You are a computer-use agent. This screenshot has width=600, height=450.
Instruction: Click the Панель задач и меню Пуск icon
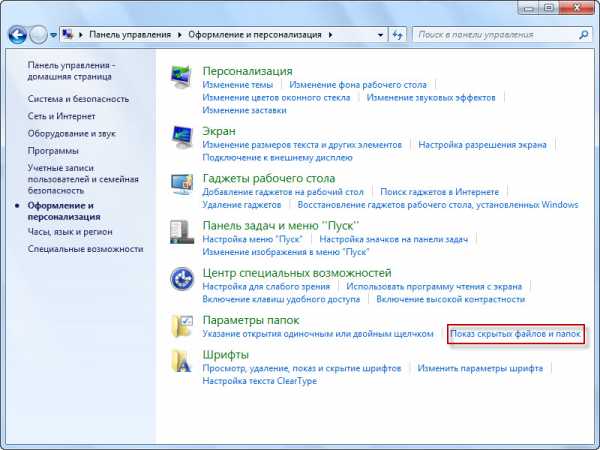(x=182, y=232)
